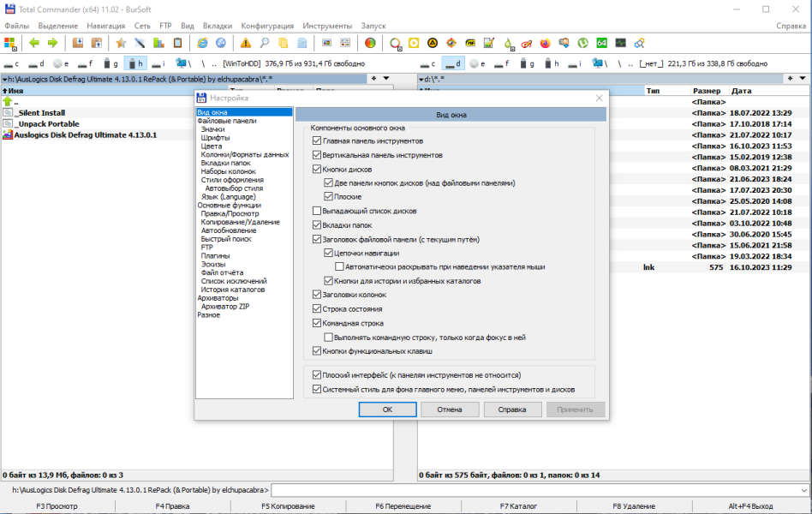Uncheck 'Строка состояния' checkbox
This screenshot has width=812, height=514.
pyautogui.click(x=317, y=308)
